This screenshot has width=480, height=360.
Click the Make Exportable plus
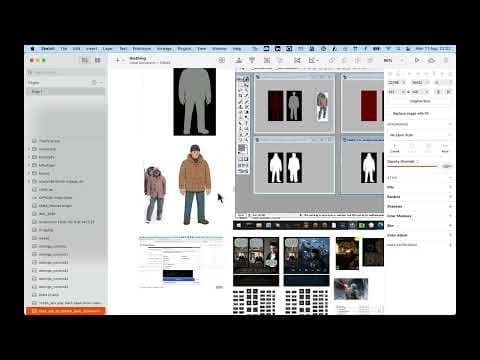click(450, 245)
